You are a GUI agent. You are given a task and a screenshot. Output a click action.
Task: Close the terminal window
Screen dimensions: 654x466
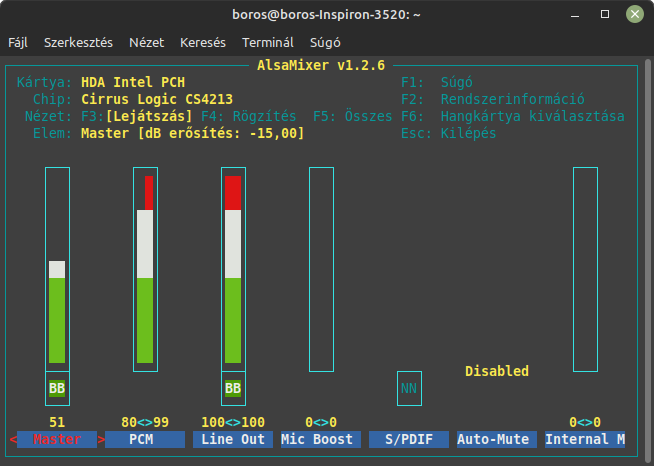635,15
